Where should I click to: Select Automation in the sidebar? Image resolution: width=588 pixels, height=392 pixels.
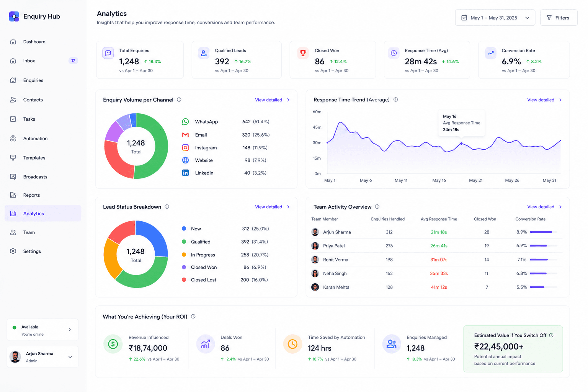[43, 139]
